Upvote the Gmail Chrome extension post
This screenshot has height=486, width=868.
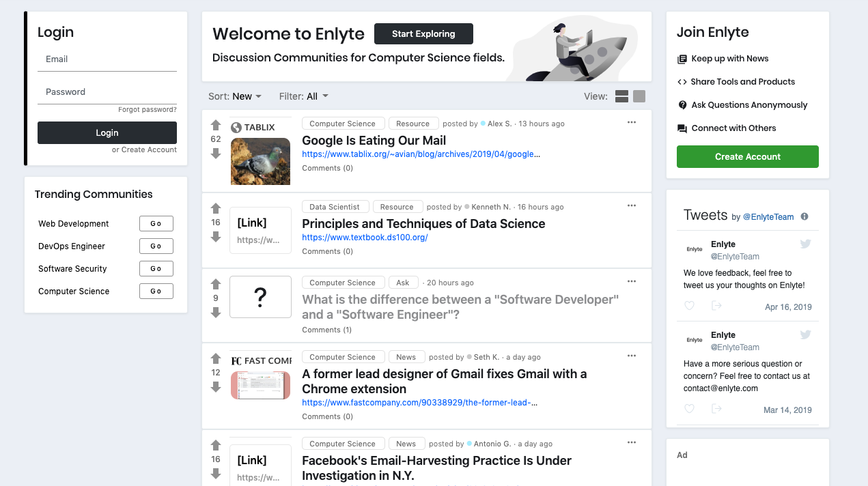[x=216, y=358]
